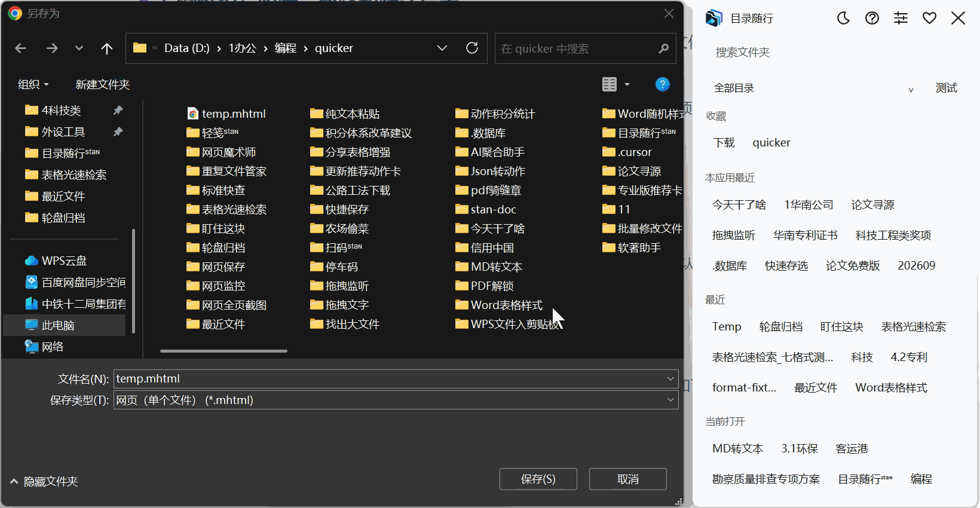Open the 保存类型 combo box

(x=396, y=400)
